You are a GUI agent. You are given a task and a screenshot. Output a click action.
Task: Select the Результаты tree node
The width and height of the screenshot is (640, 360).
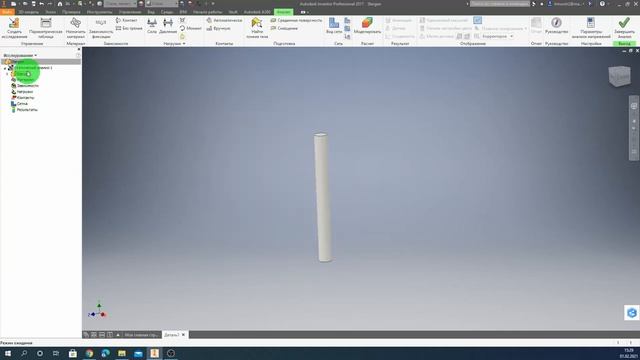pyautogui.click(x=25, y=110)
